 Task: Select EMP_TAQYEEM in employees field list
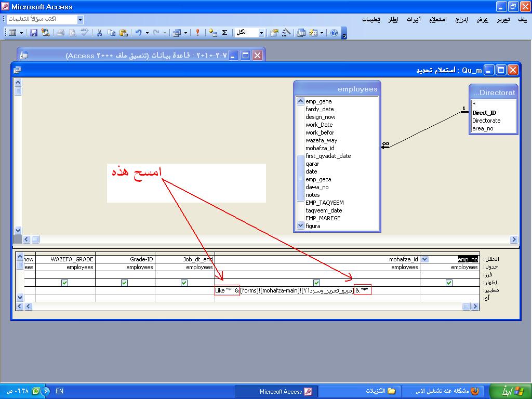coord(325,203)
